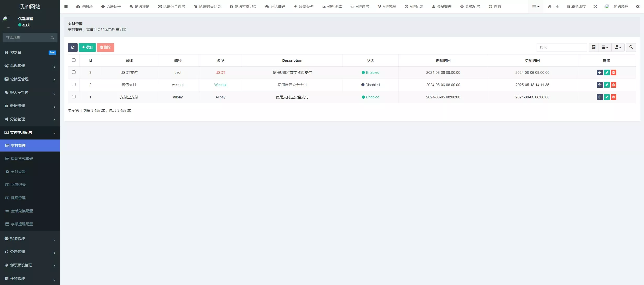Click the edit pencil icon for USDT支付 row
644x285 pixels.
click(607, 72)
